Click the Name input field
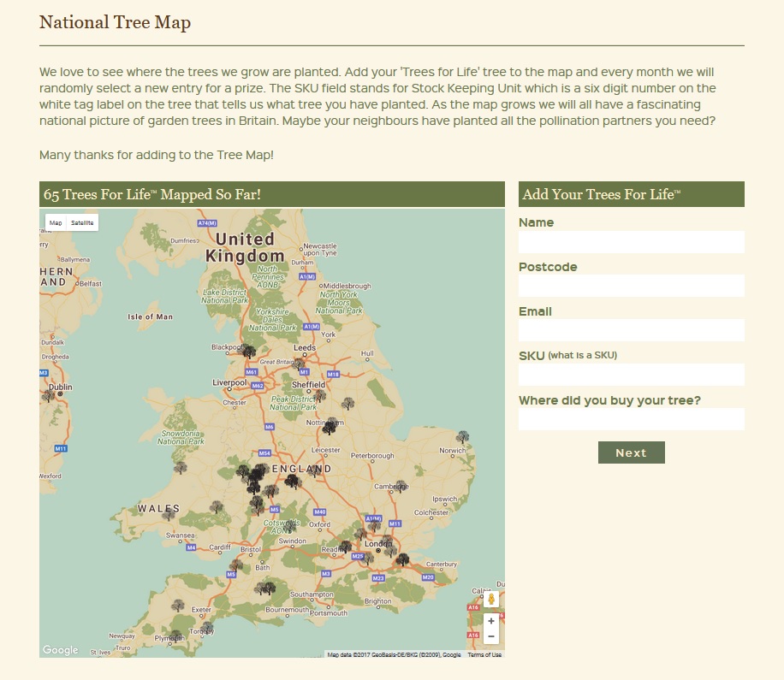Image resolution: width=784 pixels, height=680 pixels. (x=631, y=242)
